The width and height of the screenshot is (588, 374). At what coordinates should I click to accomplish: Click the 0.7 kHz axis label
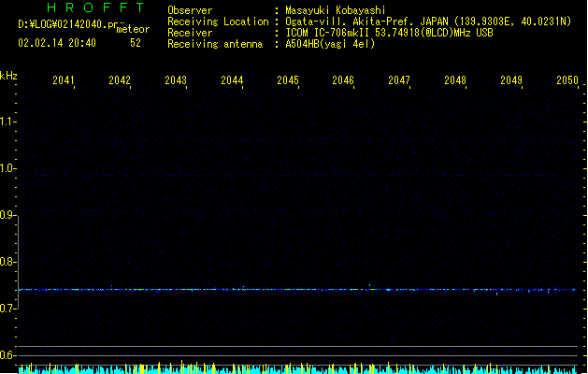(x=7, y=309)
